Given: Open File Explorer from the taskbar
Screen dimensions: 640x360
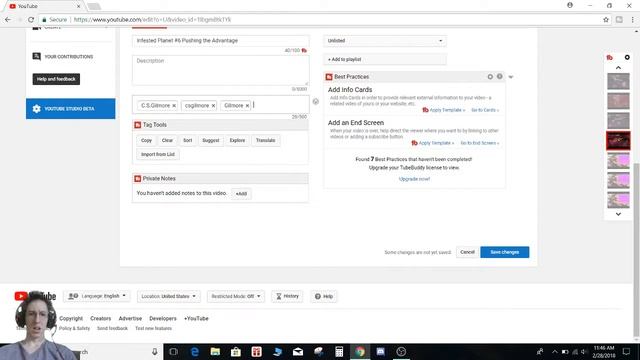Looking at the screenshot, I should pyautogui.click(x=215, y=352).
